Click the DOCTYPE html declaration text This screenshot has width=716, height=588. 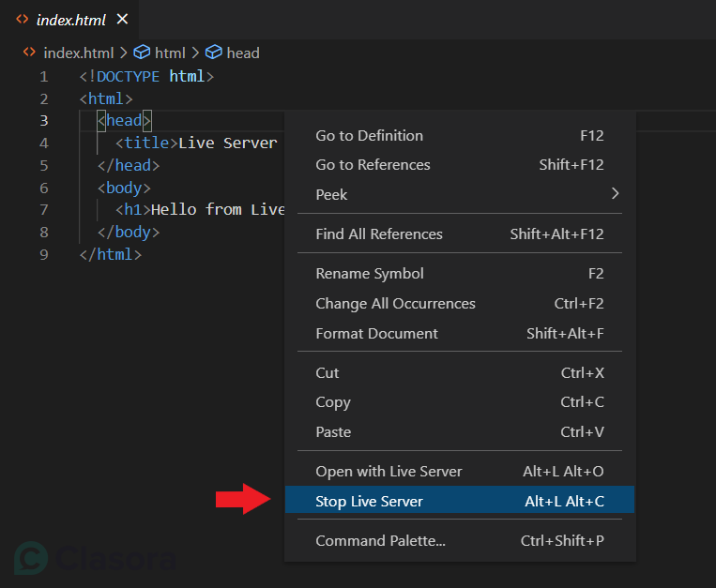146,76
